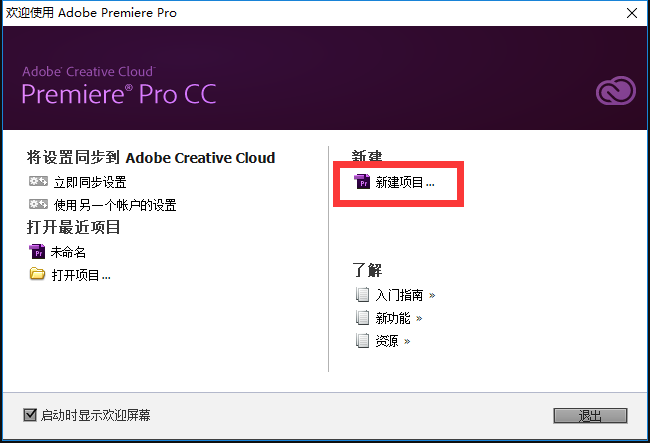Click document icon beside 资源
Image resolution: width=650 pixels, height=443 pixels.
click(362, 341)
